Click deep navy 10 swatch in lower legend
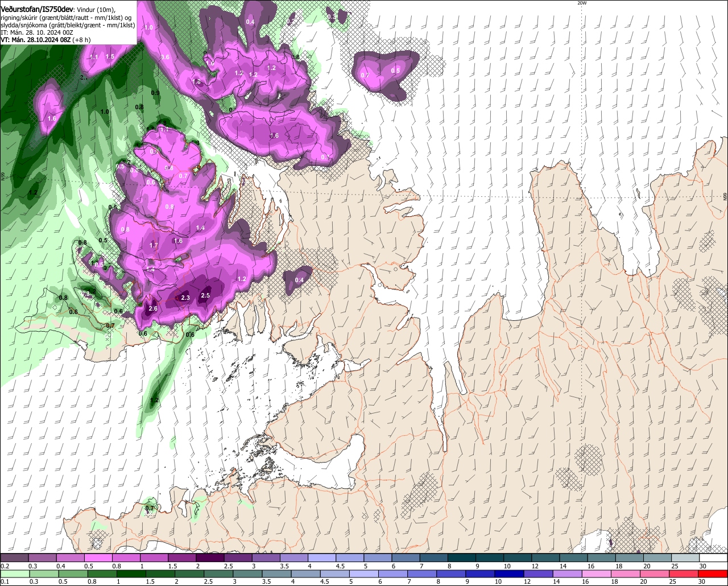This screenshot has width=728, height=586. click(x=510, y=573)
